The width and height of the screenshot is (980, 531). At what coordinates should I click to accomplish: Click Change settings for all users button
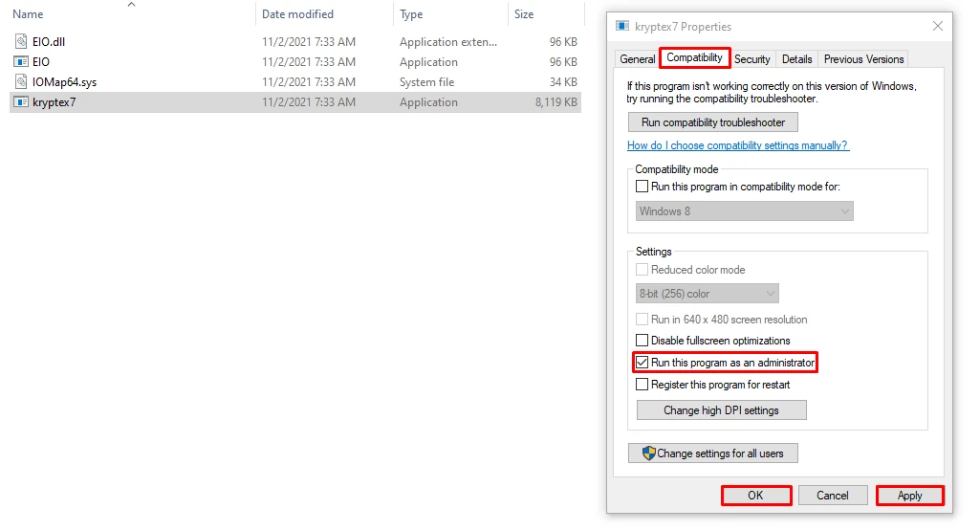click(x=713, y=454)
